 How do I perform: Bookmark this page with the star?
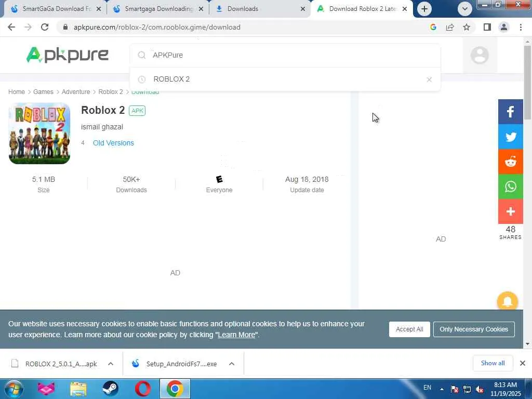pyautogui.click(x=467, y=27)
